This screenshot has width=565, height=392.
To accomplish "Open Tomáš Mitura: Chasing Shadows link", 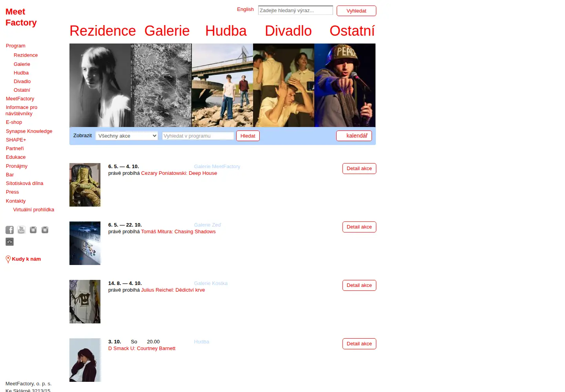I will click(178, 232).
